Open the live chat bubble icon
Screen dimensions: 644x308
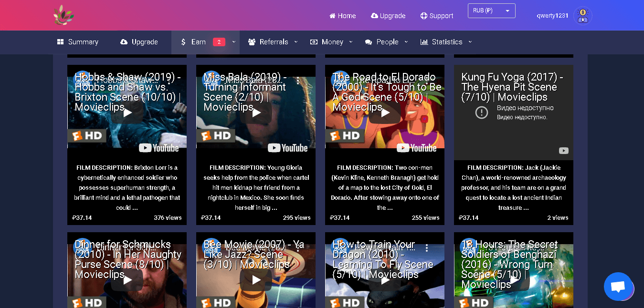coord(618,287)
